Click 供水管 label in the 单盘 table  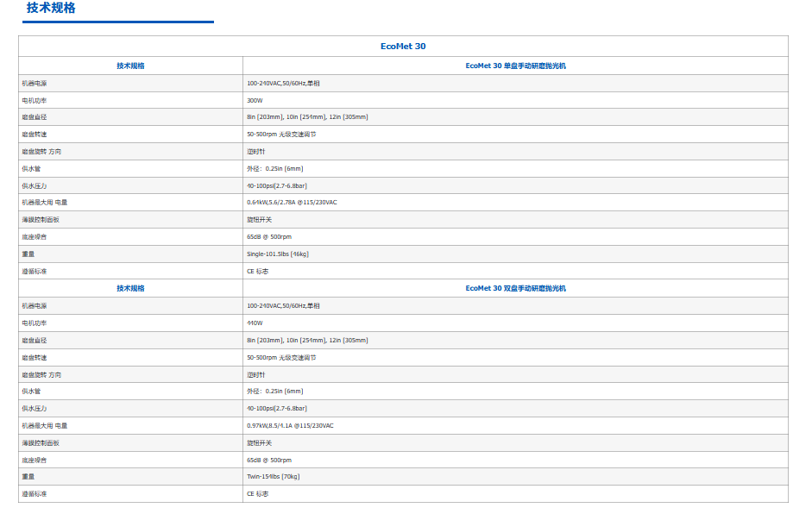[31, 169]
